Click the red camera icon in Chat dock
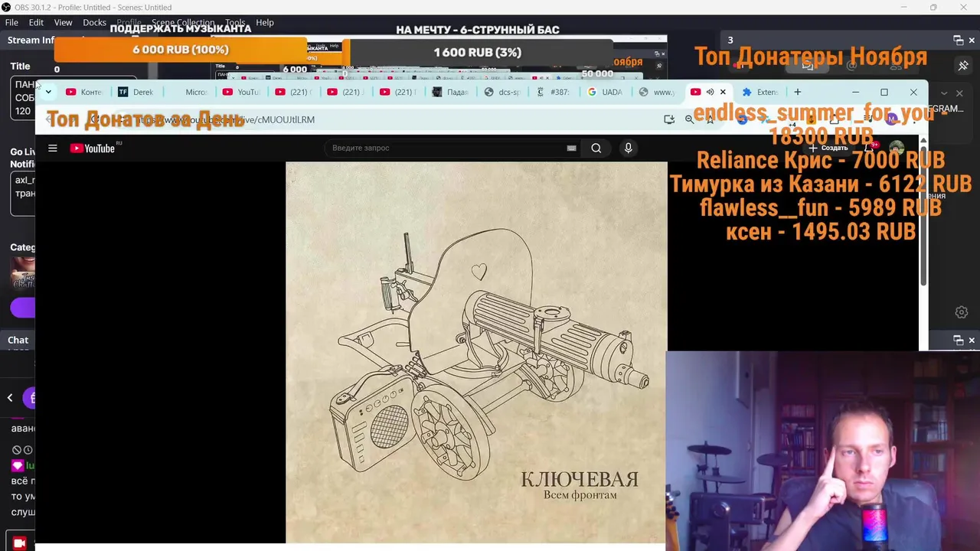Viewport: 980px width, 551px height. pyautogui.click(x=20, y=543)
